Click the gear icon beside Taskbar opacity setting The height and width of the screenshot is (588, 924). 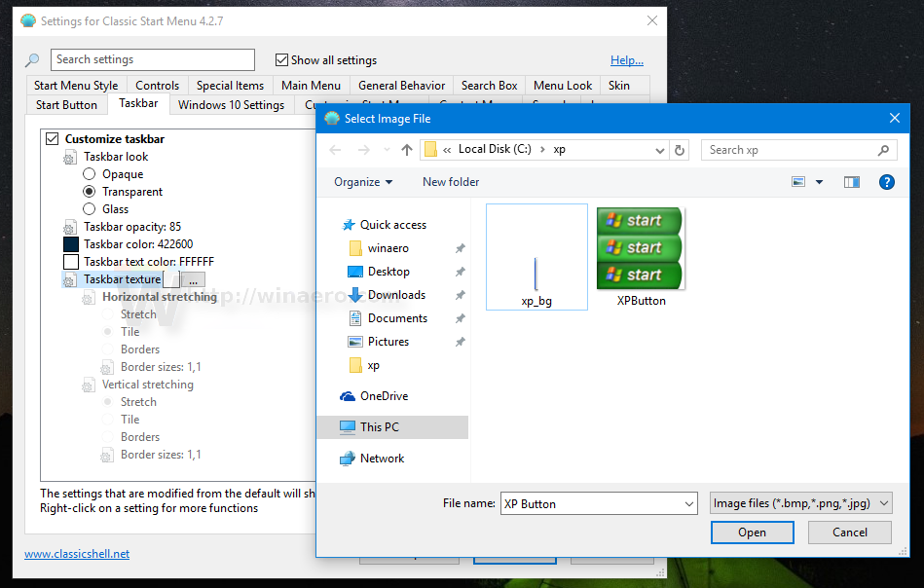pos(68,226)
